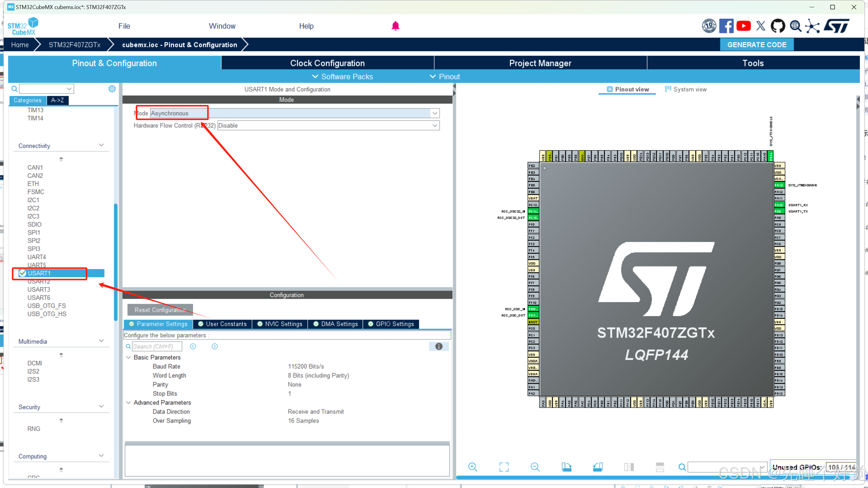
Task: Click the parameter info icon
Action: point(439,346)
